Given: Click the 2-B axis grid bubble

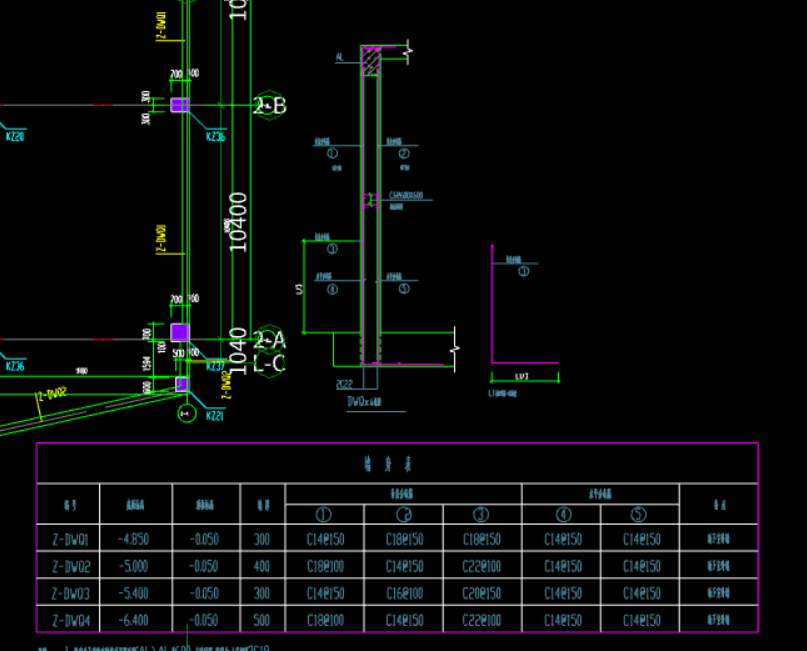Looking at the screenshot, I should pyautogui.click(x=269, y=105).
